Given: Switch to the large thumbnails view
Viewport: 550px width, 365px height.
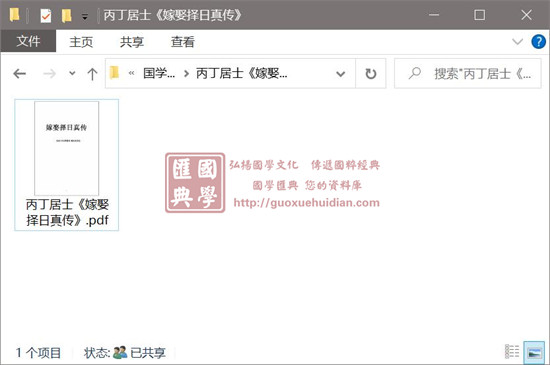Looking at the screenshot, I should coord(534,352).
